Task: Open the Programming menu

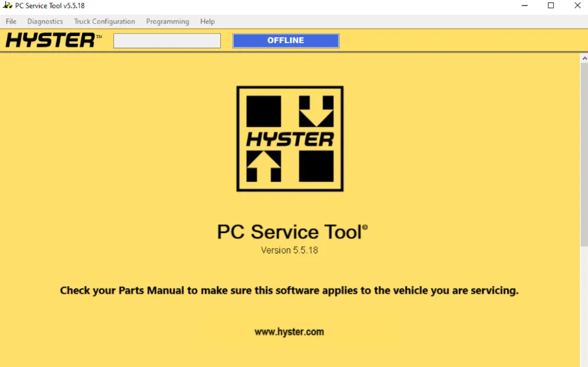Action: coord(168,22)
